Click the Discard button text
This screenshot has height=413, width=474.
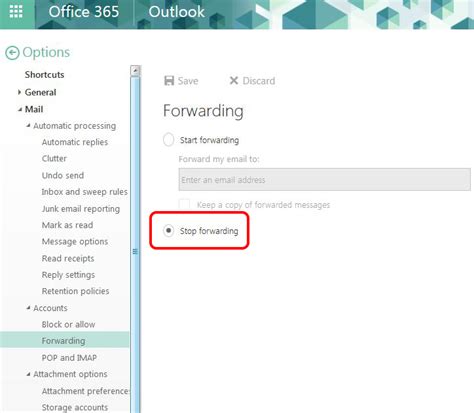259,81
